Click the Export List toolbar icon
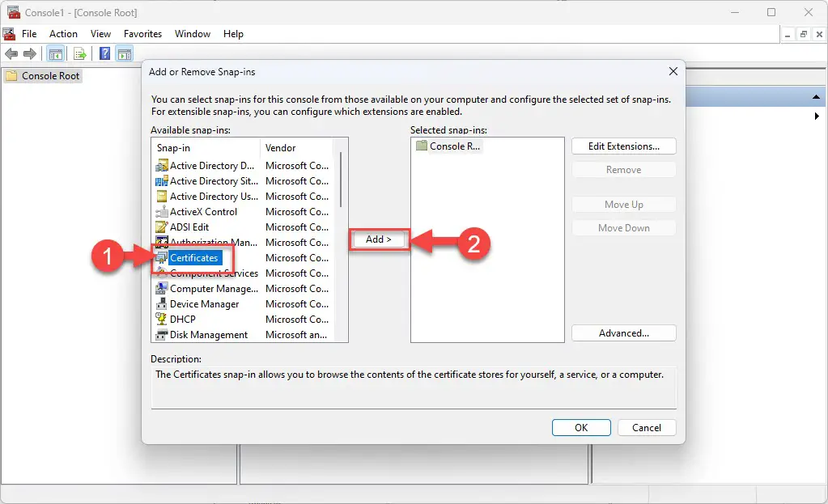This screenshot has width=828, height=504. tap(80, 54)
